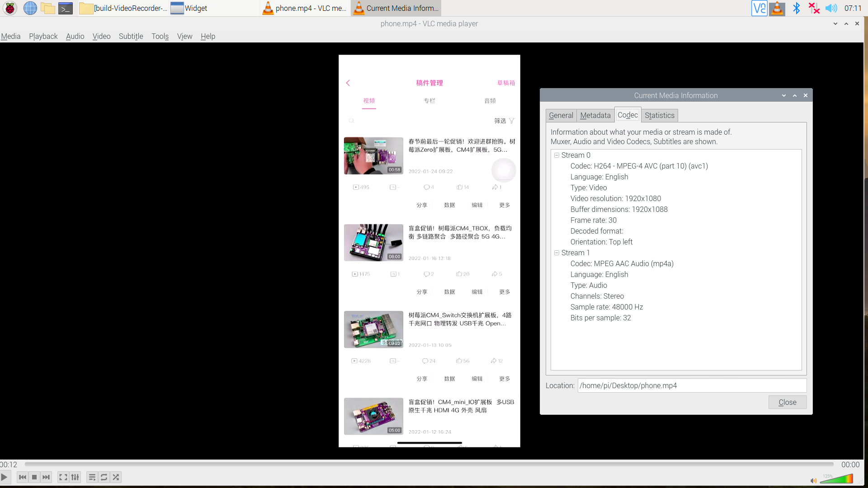This screenshot has width=868, height=488.
Task: Select Codec: MPEG AAC Audio row
Action: (622, 263)
